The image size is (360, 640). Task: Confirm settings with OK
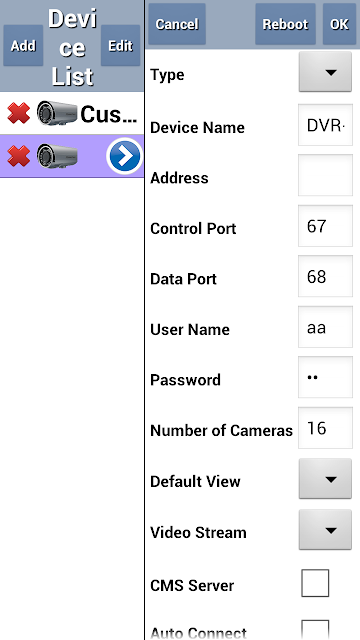tap(339, 24)
